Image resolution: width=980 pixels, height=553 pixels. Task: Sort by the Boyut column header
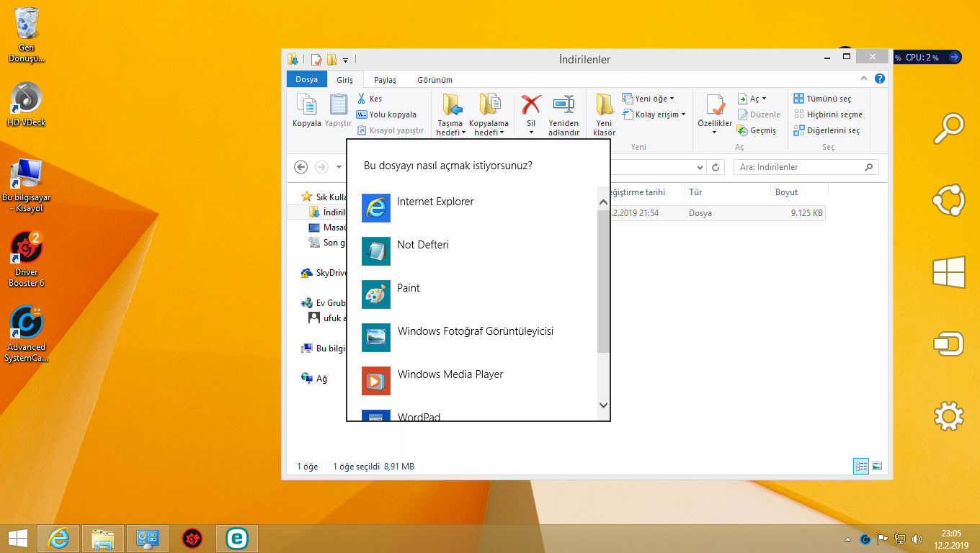click(798, 192)
